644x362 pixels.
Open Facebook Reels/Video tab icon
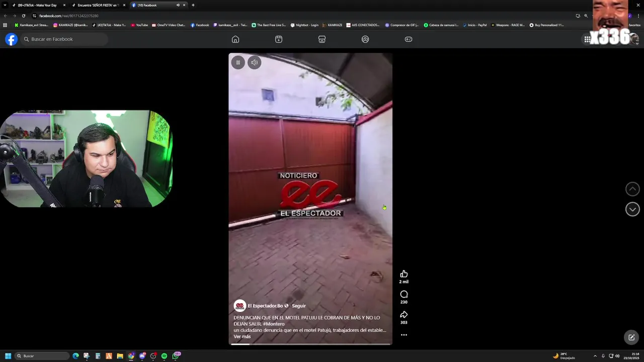tap(279, 39)
